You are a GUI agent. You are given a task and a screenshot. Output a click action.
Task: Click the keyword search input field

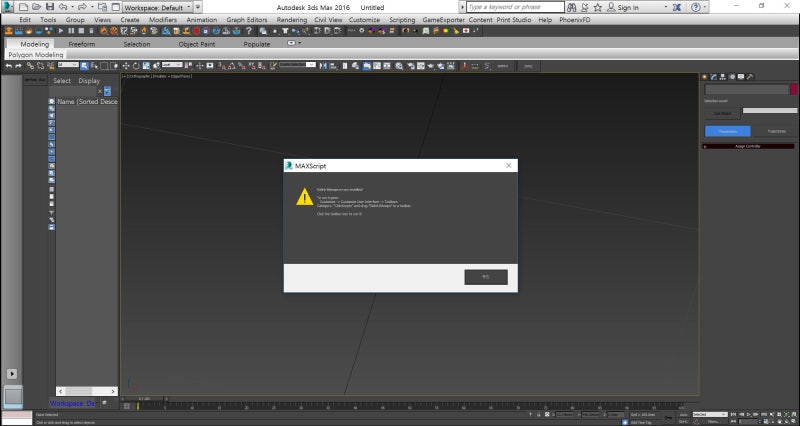click(515, 7)
